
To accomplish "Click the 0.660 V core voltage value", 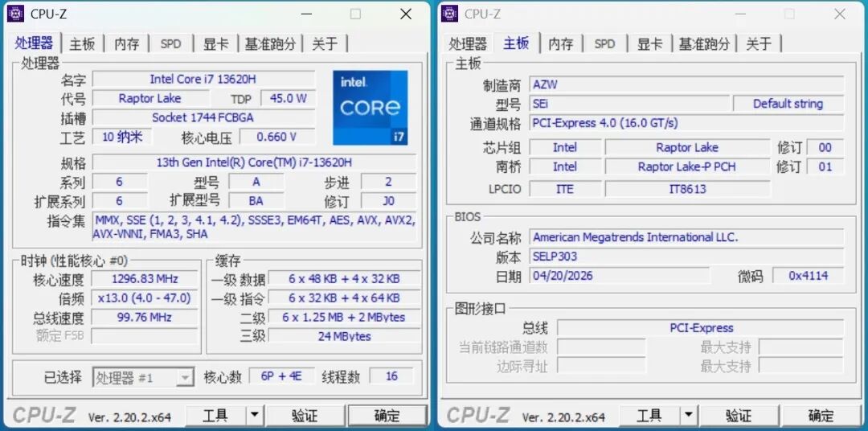I will coord(276,137).
